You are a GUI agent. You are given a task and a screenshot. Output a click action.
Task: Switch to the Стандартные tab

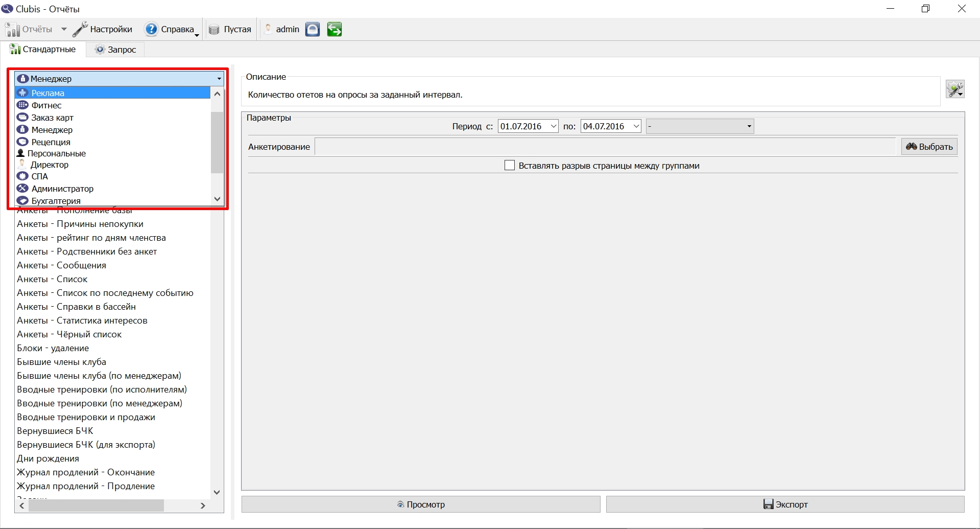(x=43, y=50)
